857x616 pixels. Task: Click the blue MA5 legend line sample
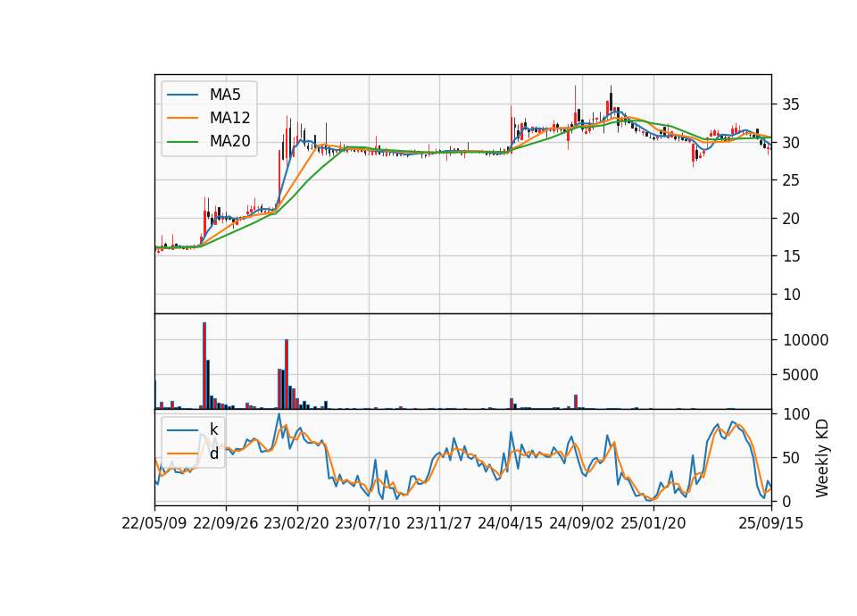point(182,95)
